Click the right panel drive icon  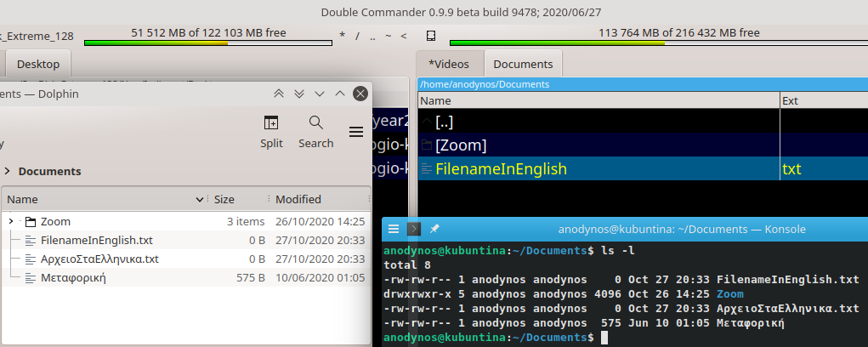tap(431, 36)
